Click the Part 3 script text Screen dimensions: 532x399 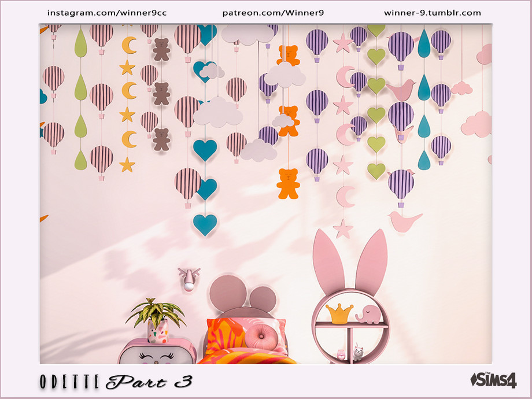(x=149, y=382)
